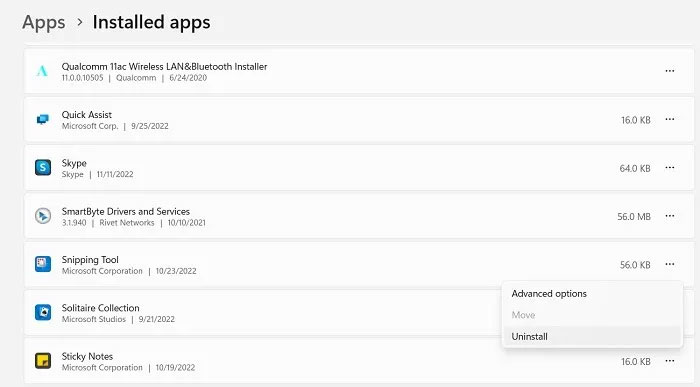Click the 56.0 KB size for Snipping Tool
This screenshot has height=387, width=700.
click(x=635, y=265)
